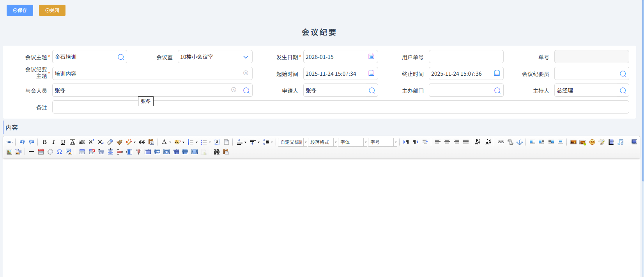The image size is (644, 277).
Task: Expand the 字体 font family dropdown
Action: [x=365, y=142]
